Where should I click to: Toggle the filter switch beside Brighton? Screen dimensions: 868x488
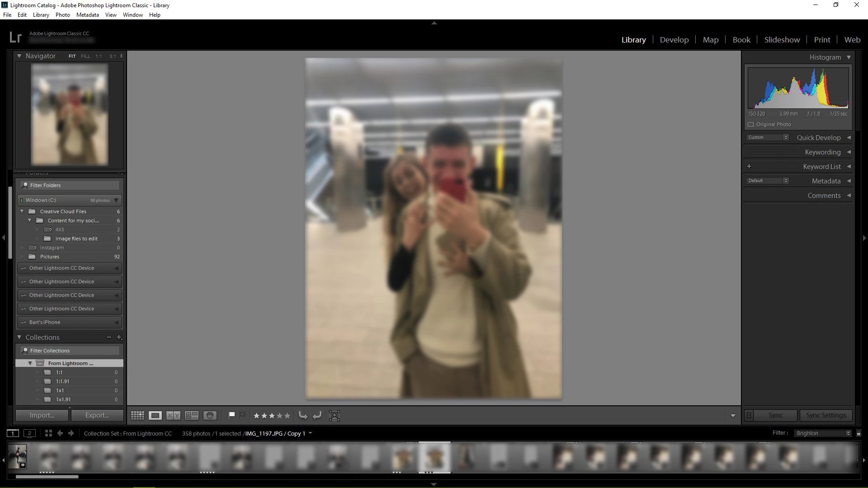coord(859,433)
